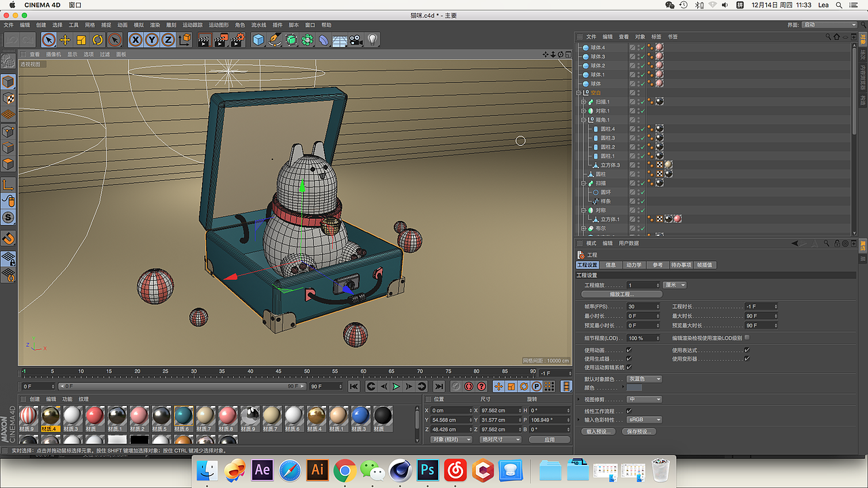Viewport: 868px width, 488px height.
Task: Open the render settings
Action: [x=237, y=40]
